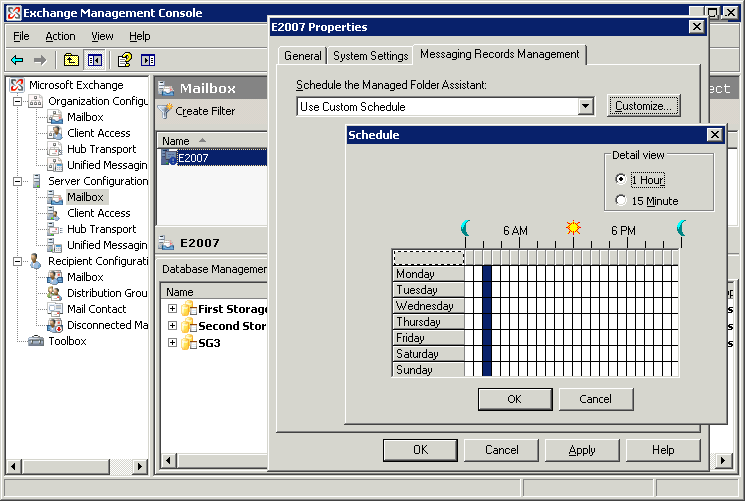
Task: Open the Action menu
Action: tap(60, 36)
